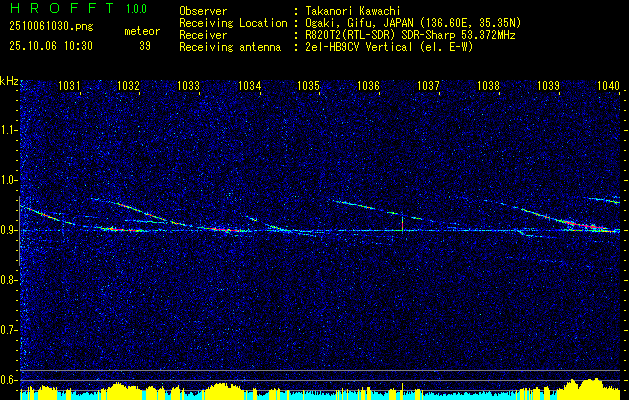This screenshot has height=400, width=629.
Task: Click the vertical red spike near 1036.5
Action: pos(402,223)
